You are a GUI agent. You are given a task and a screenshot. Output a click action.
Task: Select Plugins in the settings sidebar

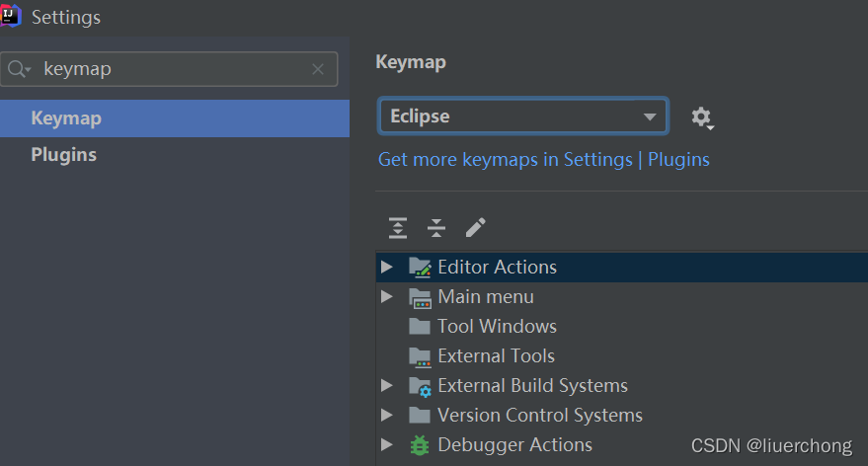click(175, 155)
